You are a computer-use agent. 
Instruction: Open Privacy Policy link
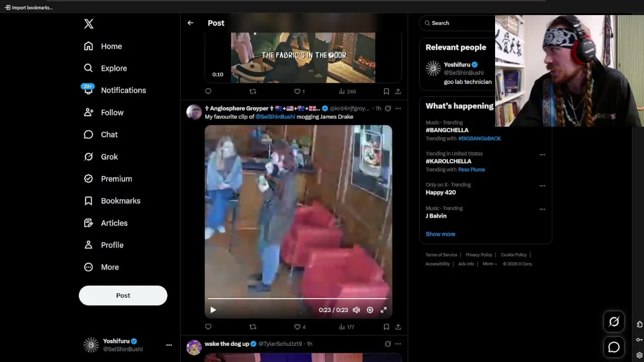point(479,255)
